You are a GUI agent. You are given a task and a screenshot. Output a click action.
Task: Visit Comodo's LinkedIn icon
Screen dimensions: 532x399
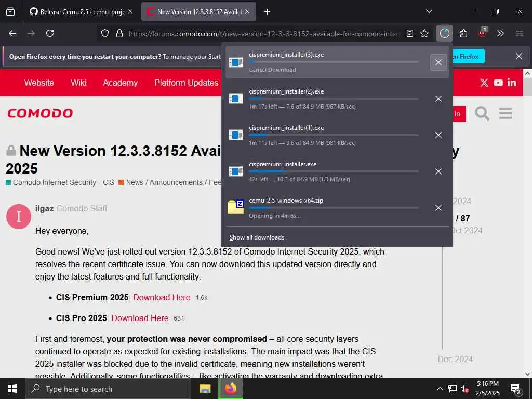pos(512,83)
